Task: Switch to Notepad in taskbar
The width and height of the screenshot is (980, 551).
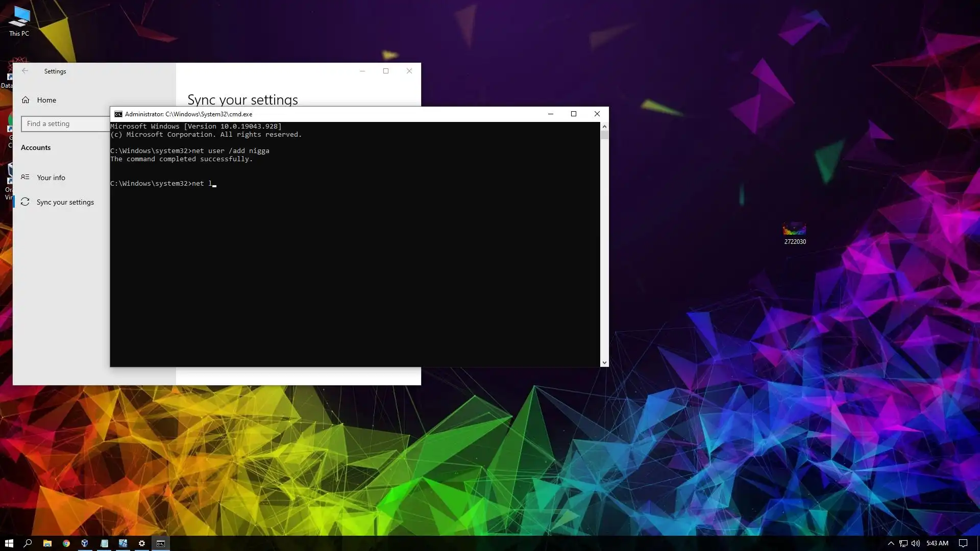Action: (x=104, y=543)
